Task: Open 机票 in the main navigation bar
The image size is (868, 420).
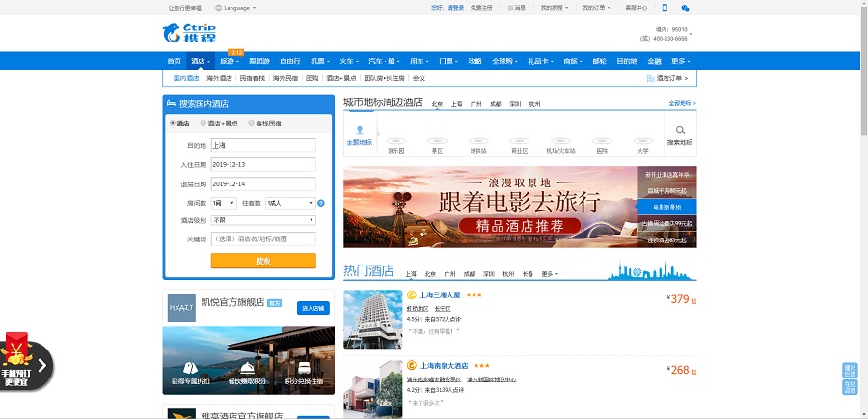Action: (x=318, y=61)
